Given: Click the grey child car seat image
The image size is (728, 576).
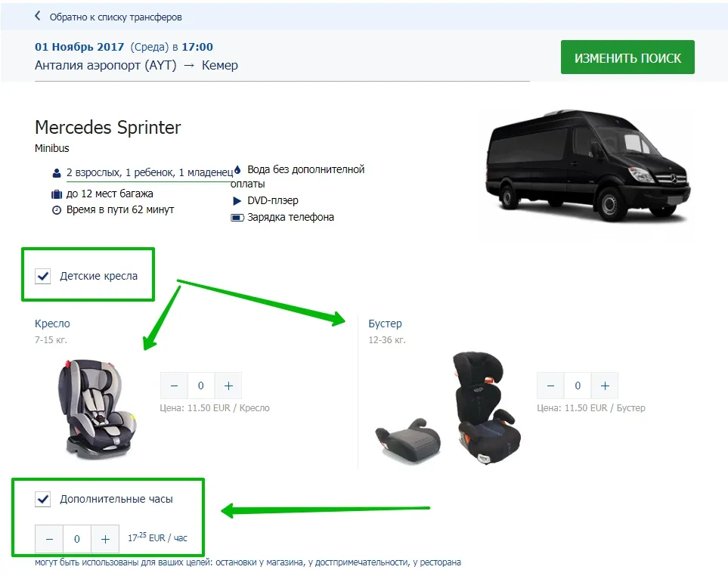Looking at the screenshot, I should coord(95,408).
